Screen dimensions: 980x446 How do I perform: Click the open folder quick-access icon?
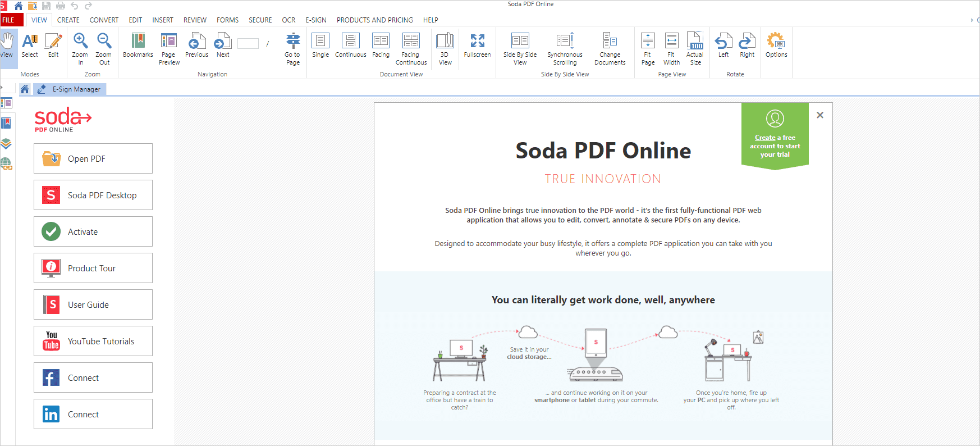(33, 6)
